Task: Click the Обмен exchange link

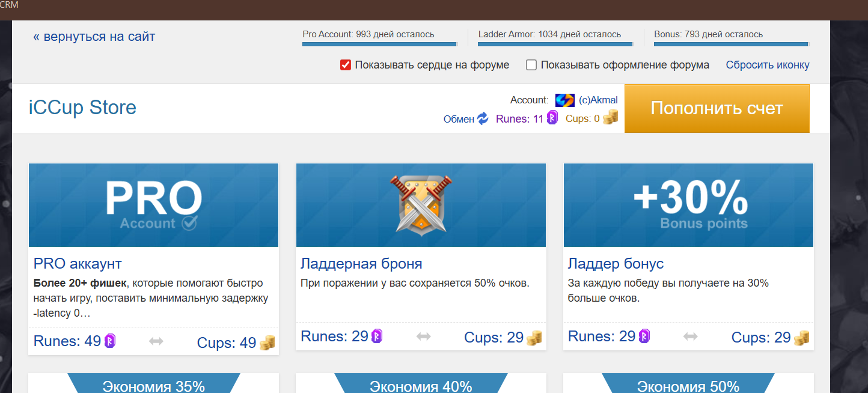Action: pos(459,119)
